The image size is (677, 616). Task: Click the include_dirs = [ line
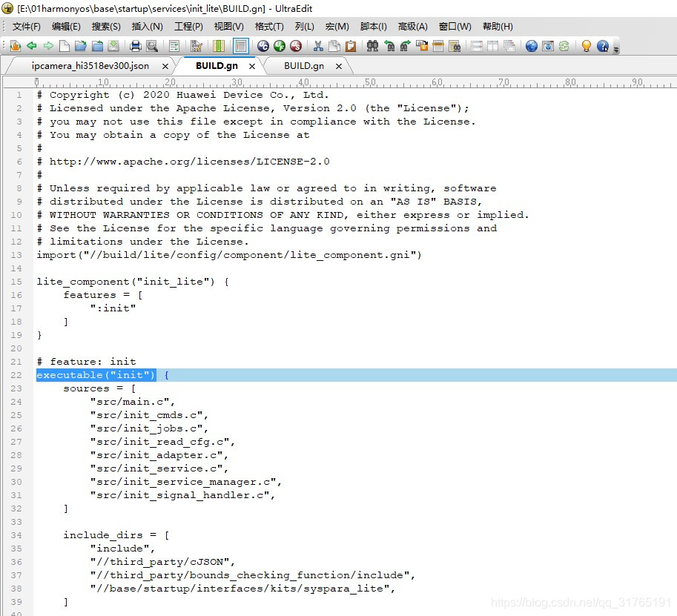(x=116, y=535)
